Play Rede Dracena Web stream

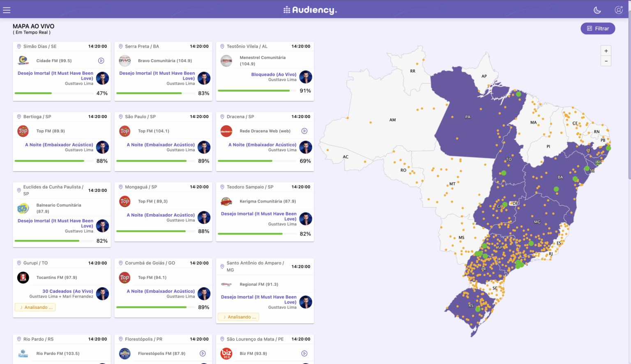click(304, 131)
